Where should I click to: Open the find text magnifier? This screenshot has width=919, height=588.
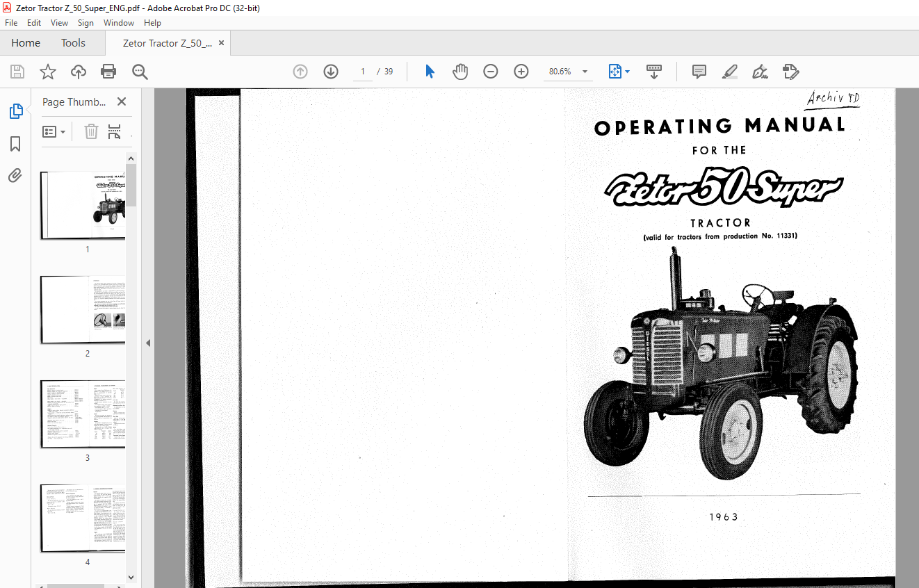(x=140, y=72)
